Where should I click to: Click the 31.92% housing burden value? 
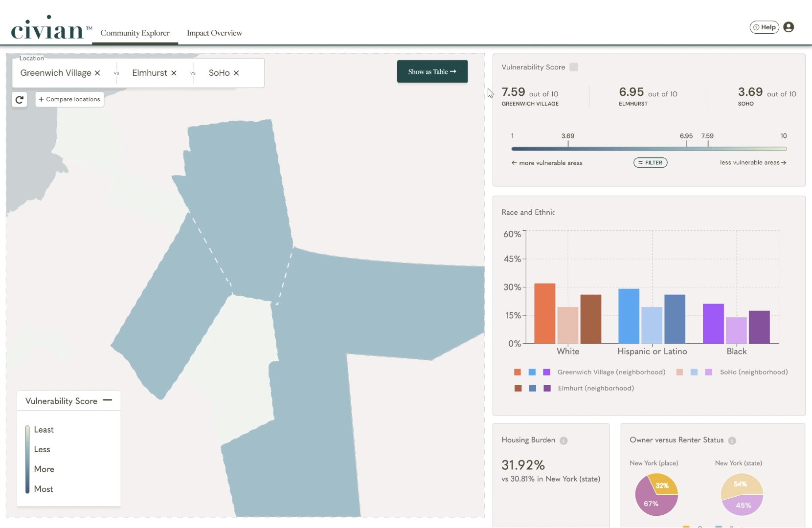pyautogui.click(x=523, y=465)
